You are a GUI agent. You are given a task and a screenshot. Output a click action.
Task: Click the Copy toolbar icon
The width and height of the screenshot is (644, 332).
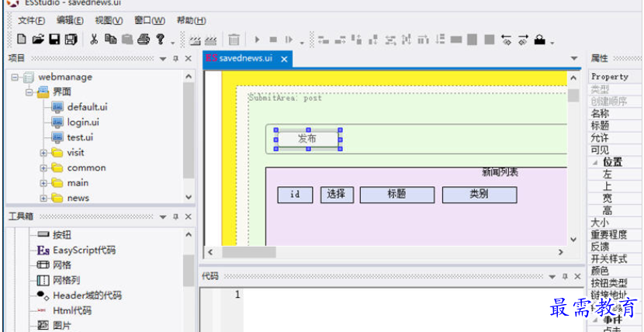pyautogui.click(x=110, y=40)
